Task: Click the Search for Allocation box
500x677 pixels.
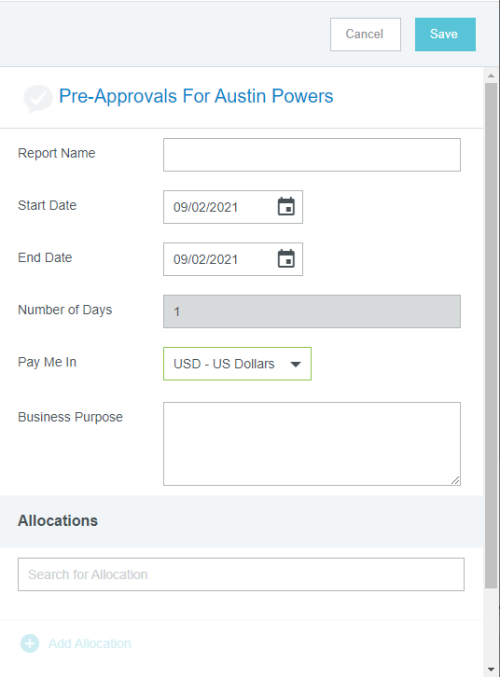Action: point(241,574)
